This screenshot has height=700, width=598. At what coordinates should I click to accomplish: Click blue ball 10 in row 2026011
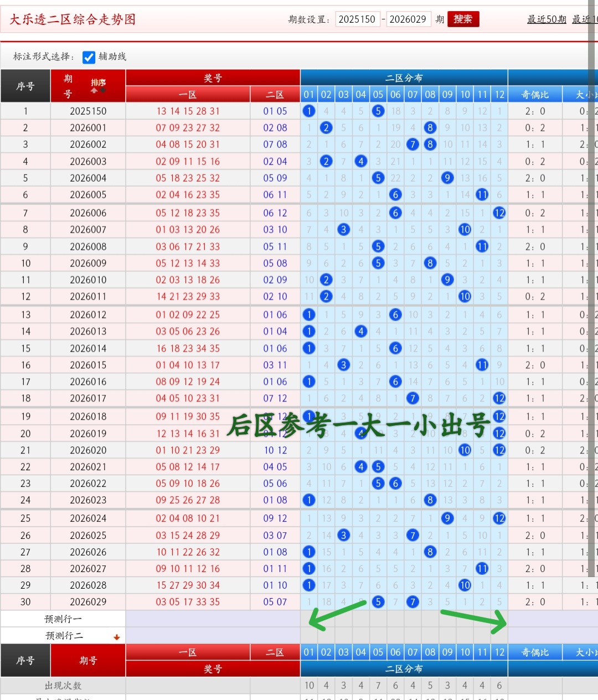[465, 296]
